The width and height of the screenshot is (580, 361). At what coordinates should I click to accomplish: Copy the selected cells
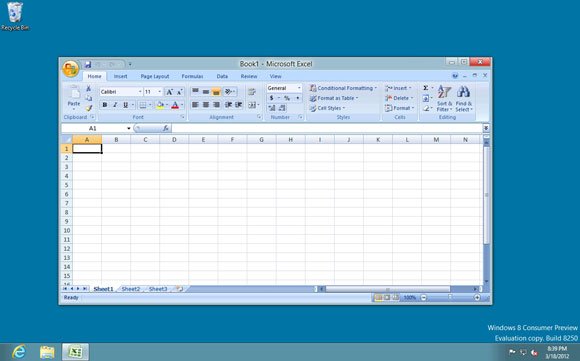(x=89, y=98)
